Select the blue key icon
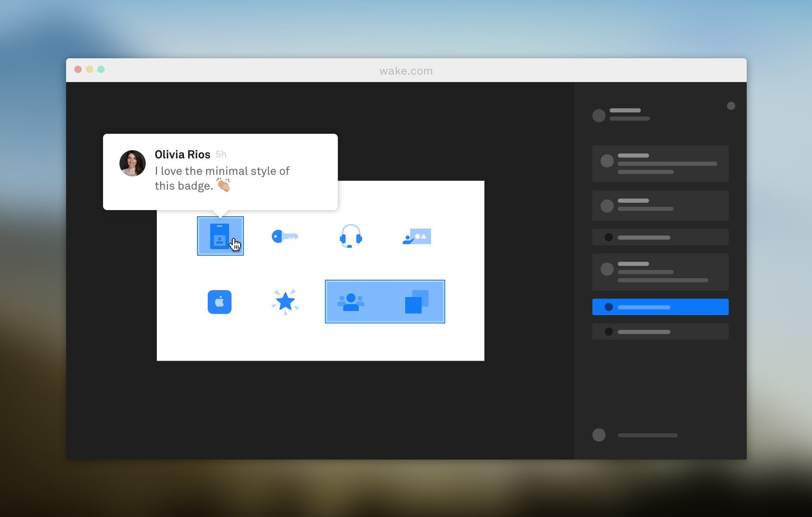812x517 pixels. click(285, 236)
